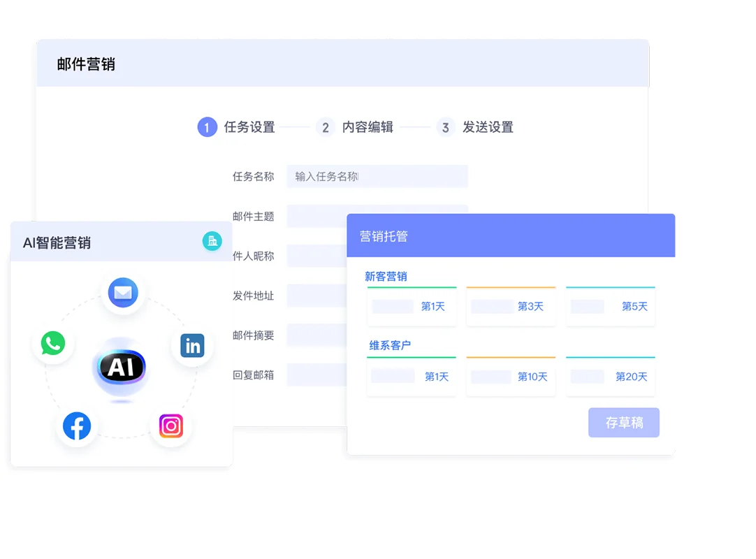
Task: Click the Instagram channel icon
Action: click(171, 426)
